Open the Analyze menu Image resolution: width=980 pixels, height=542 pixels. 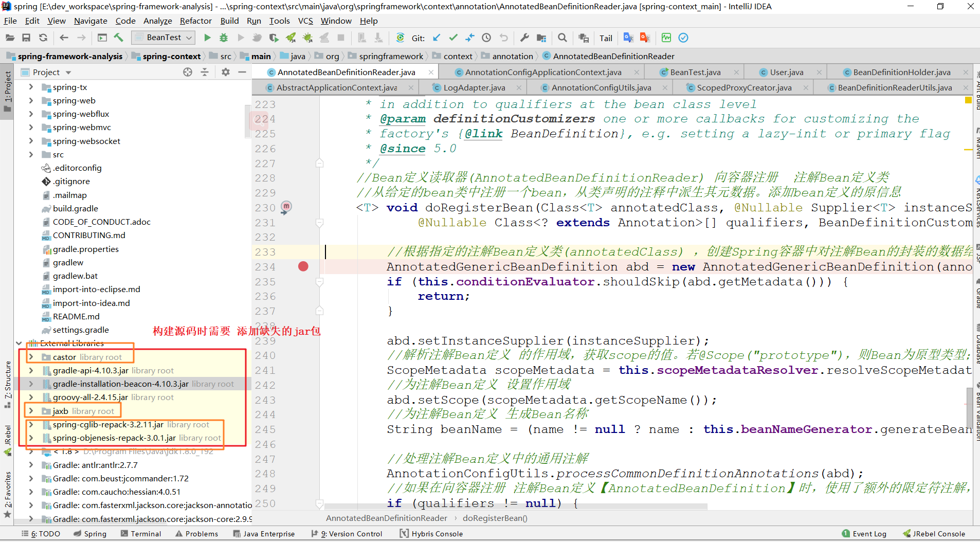pyautogui.click(x=157, y=21)
